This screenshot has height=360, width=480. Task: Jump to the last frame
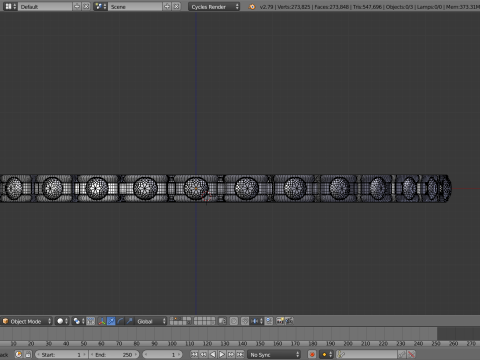240,354
